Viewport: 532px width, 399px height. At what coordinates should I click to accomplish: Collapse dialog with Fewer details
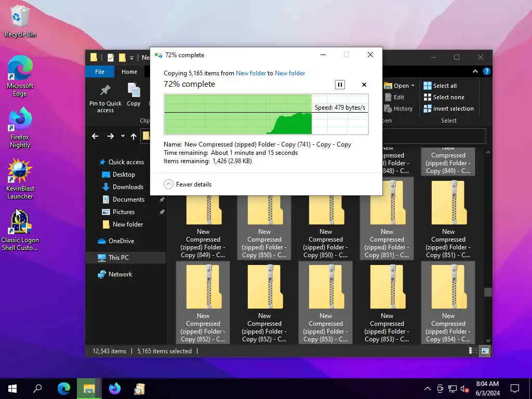coord(187,184)
